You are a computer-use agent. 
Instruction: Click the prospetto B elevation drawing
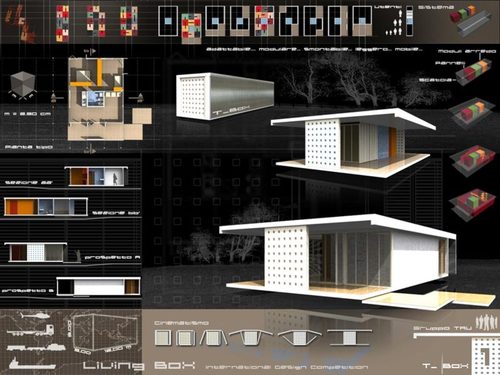pos(99,286)
